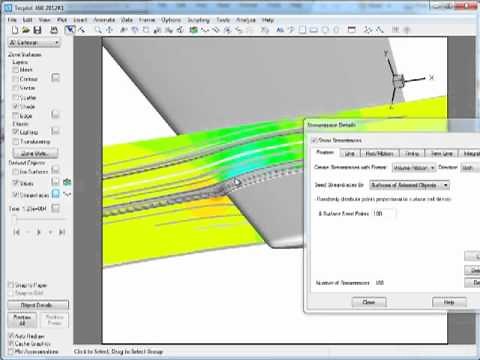Toggle the Auto Redraw checkbox

click(x=11, y=336)
